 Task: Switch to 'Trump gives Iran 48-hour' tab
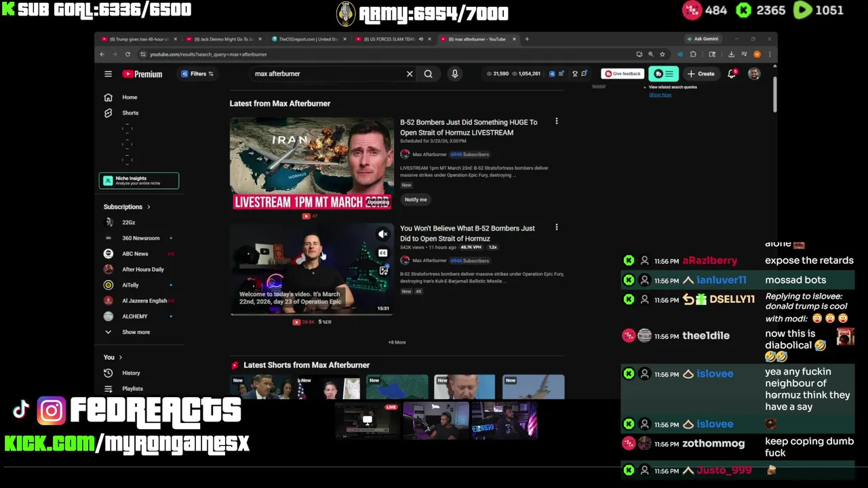coord(139,39)
